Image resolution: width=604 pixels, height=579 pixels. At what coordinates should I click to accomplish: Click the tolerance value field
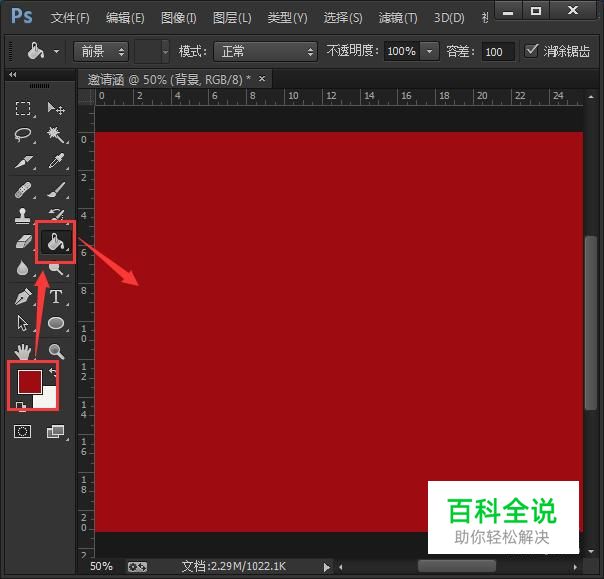click(498, 52)
